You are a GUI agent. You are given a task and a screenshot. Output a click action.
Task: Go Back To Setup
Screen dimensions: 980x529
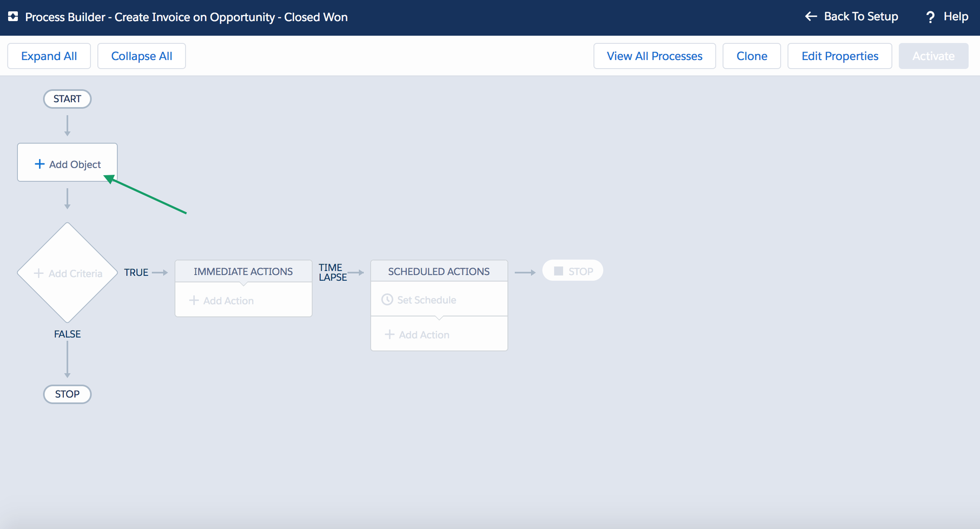tap(861, 17)
